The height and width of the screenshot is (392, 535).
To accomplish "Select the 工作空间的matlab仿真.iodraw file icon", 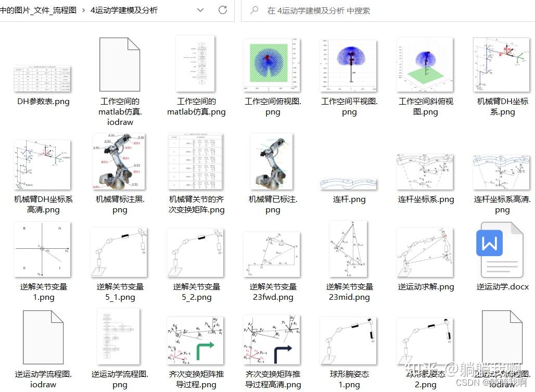I will (x=120, y=65).
